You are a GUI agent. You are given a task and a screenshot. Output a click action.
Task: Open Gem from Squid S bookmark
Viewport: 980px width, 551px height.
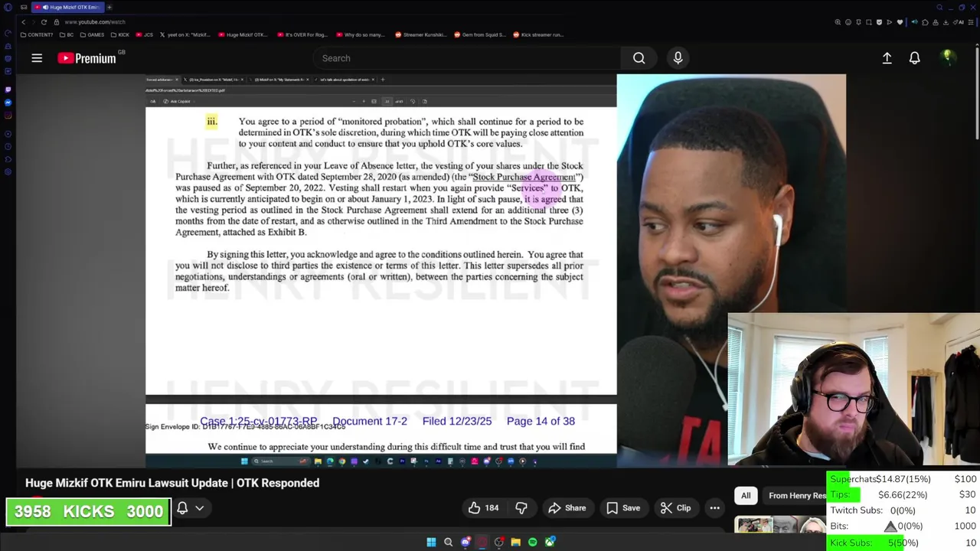click(480, 34)
